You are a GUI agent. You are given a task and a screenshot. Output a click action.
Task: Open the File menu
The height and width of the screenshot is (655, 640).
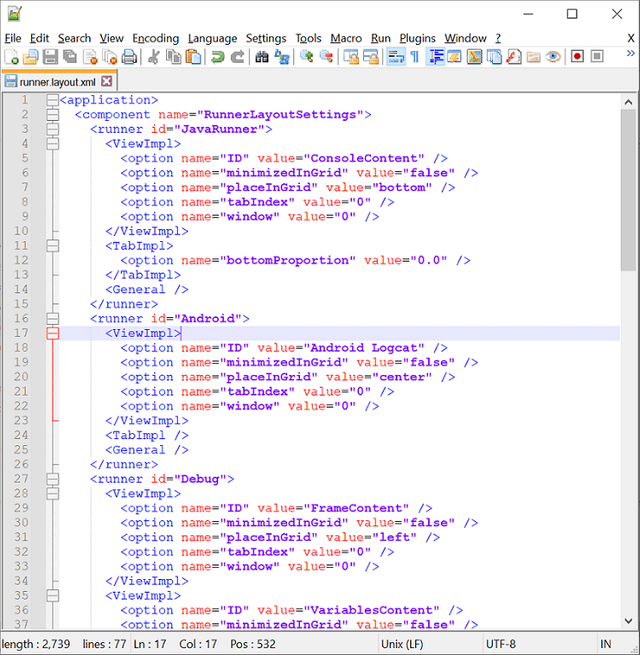tap(13, 38)
